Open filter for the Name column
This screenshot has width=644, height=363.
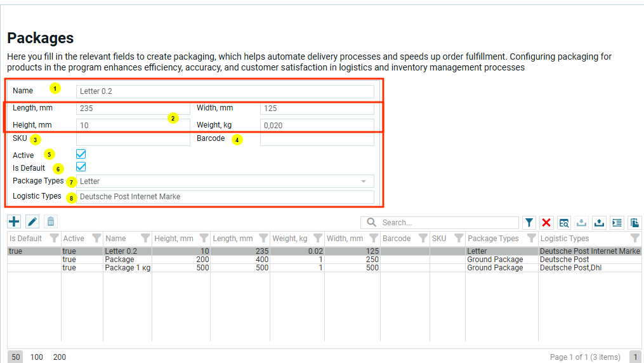click(145, 239)
